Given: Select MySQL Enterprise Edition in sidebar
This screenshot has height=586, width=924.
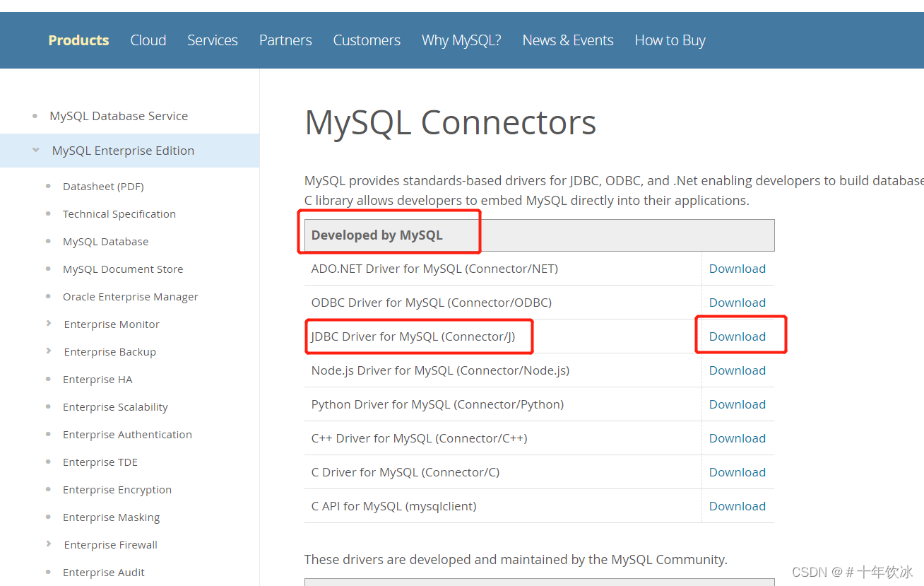Looking at the screenshot, I should [123, 151].
